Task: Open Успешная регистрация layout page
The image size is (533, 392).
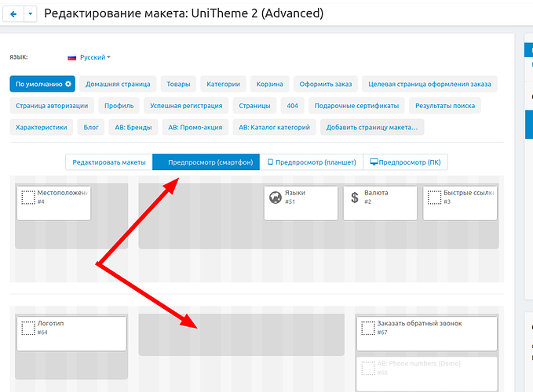Action: coord(186,106)
